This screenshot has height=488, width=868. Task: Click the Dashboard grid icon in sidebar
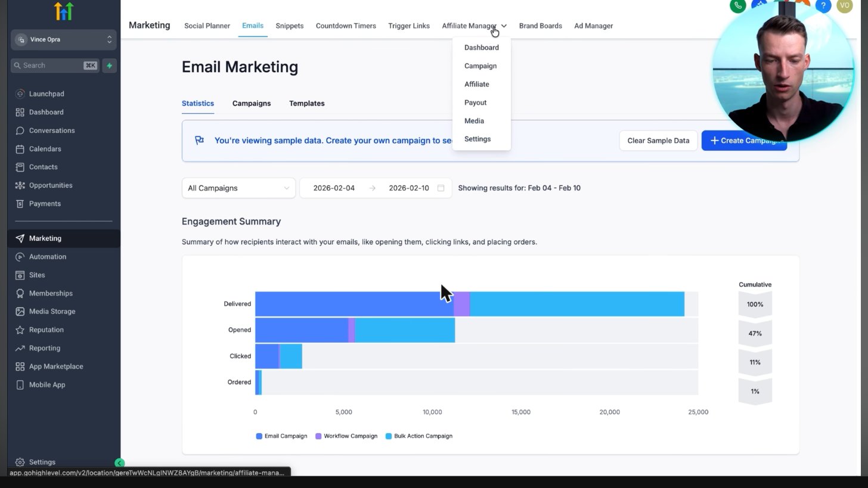point(20,113)
